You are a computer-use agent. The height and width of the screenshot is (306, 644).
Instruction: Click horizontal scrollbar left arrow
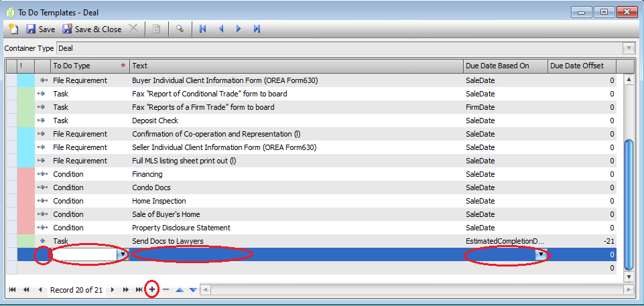click(205, 289)
